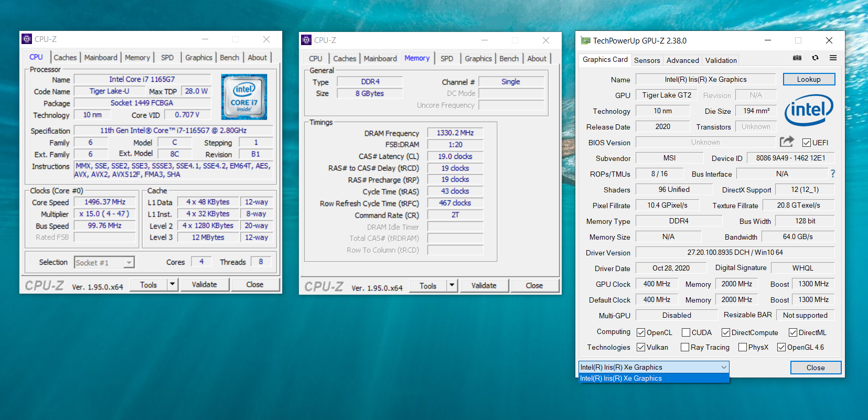The image size is (868, 420).
Task: Click the Core Speed value 1496.37 MHz
Action: click(x=105, y=202)
